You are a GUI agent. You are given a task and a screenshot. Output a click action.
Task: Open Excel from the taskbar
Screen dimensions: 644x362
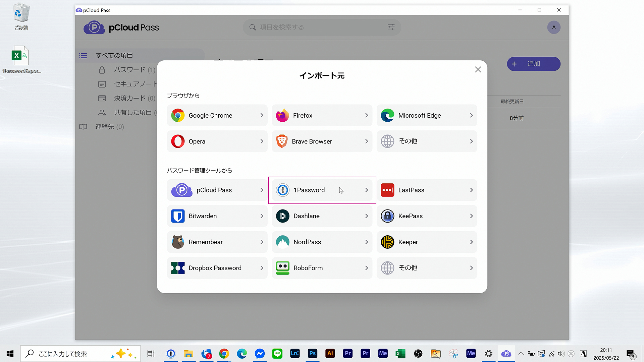[x=400, y=354]
